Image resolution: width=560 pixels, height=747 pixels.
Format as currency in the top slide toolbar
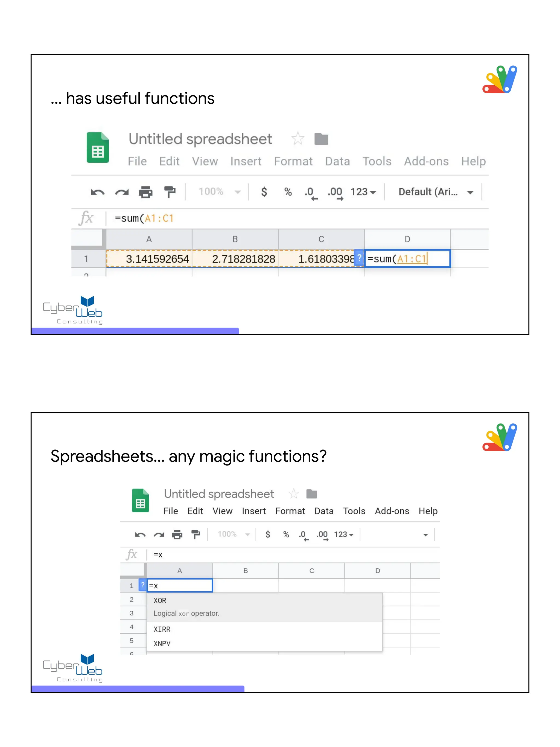[x=264, y=192]
